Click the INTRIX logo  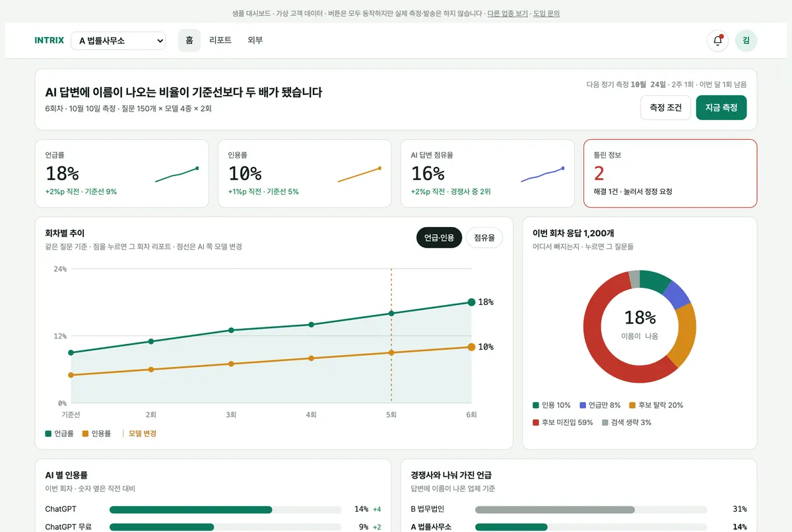[x=49, y=40]
